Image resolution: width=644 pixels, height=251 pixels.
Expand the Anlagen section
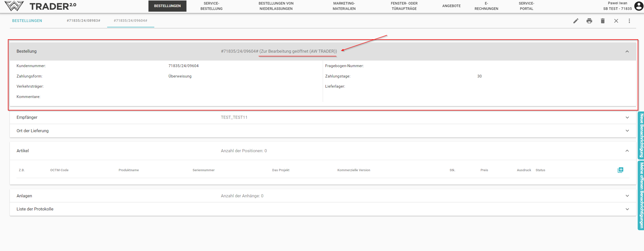(627, 196)
